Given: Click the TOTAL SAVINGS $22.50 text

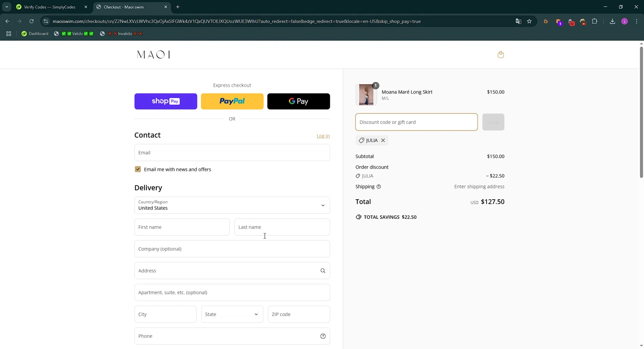Looking at the screenshot, I should tap(390, 217).
